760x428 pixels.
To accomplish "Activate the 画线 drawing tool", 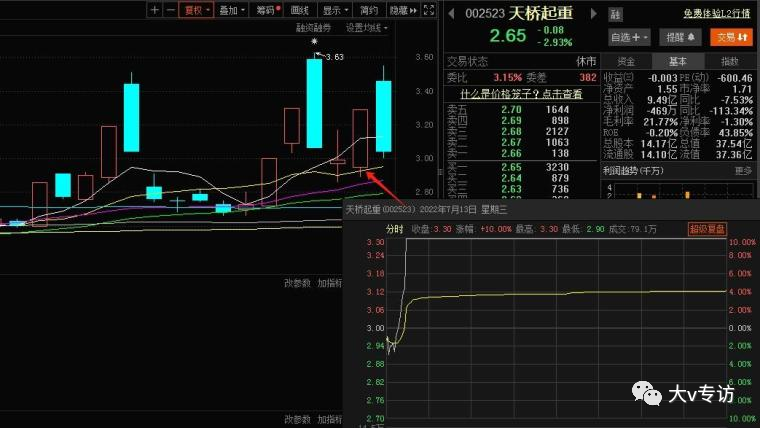I will [x=300, y=10].
